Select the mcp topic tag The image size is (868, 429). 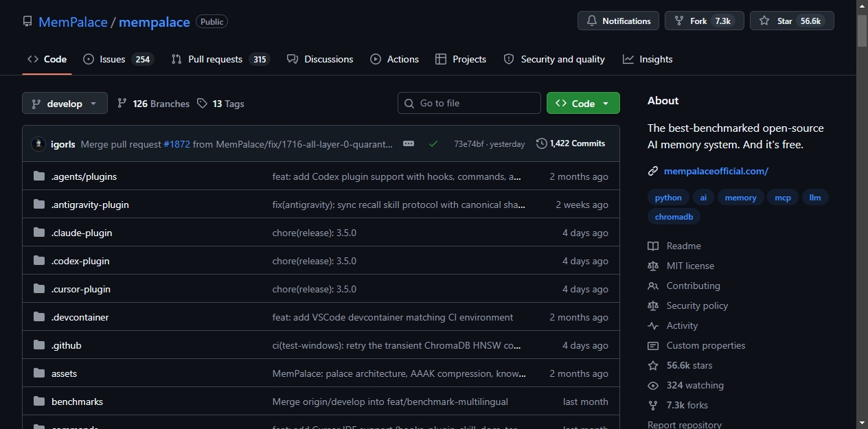783,198
